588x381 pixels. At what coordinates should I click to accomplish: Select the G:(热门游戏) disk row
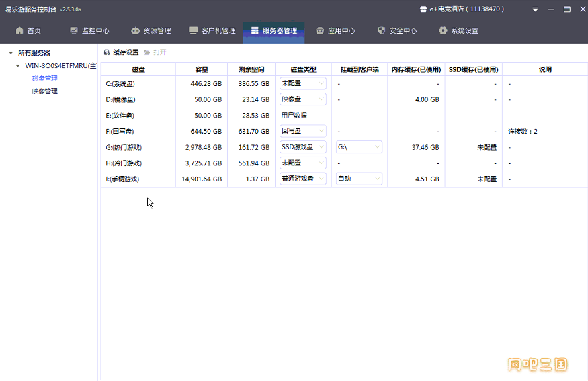click(344, 147)
